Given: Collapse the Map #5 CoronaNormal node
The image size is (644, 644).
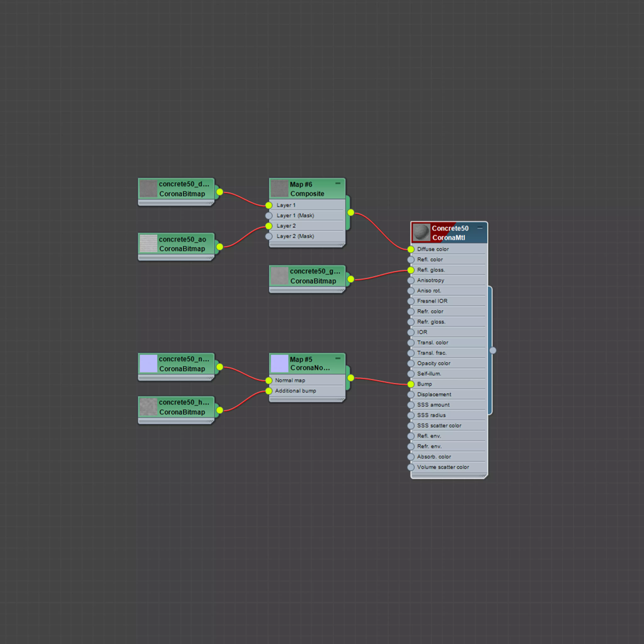Looking at the screenshot, I should point(338,358).
